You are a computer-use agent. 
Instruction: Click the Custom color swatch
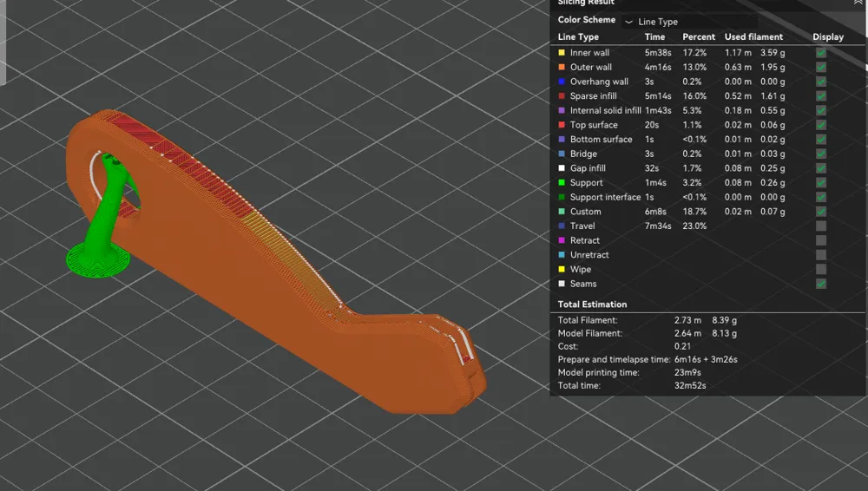[562, 211]
